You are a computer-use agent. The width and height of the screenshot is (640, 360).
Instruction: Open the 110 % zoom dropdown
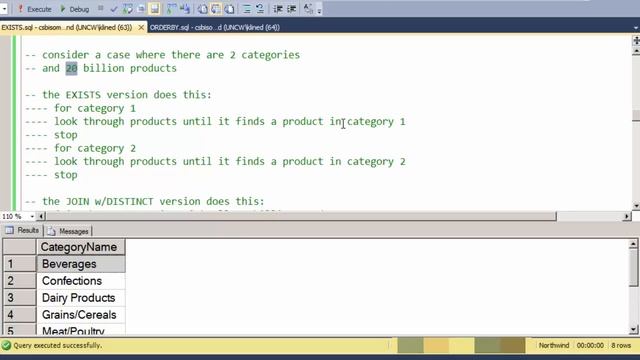[32, 216]
